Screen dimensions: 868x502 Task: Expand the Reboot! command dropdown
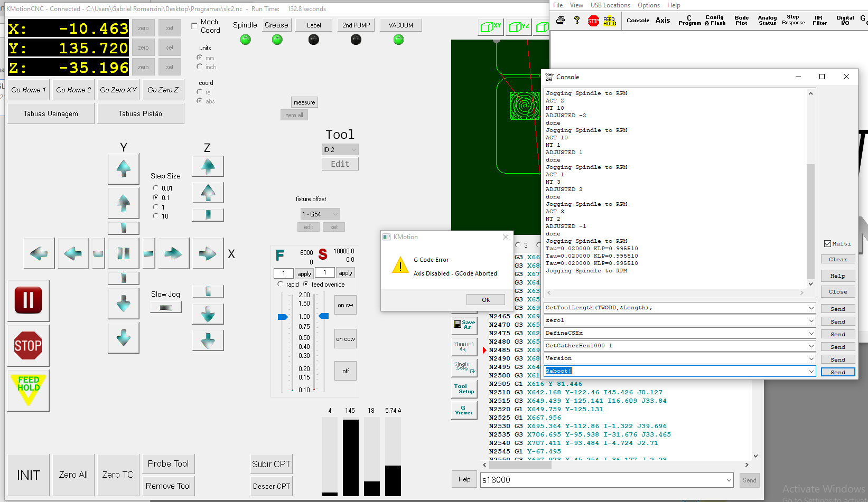point(811,371)
